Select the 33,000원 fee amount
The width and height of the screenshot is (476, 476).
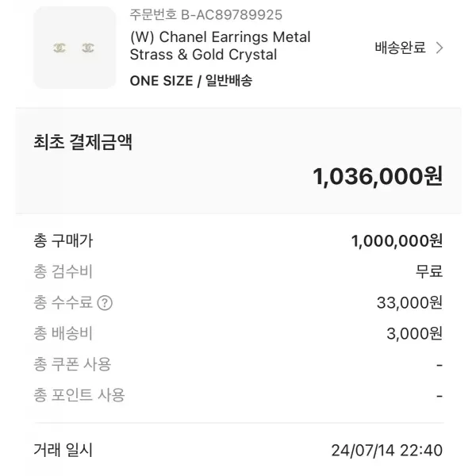click(409, 303)
